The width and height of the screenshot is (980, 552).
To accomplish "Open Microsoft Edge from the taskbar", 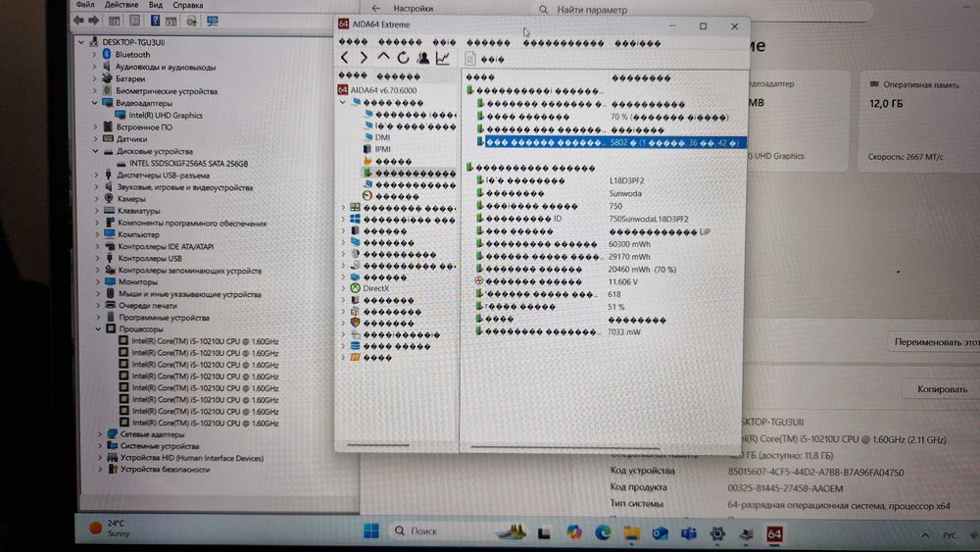I will point(603,532).
